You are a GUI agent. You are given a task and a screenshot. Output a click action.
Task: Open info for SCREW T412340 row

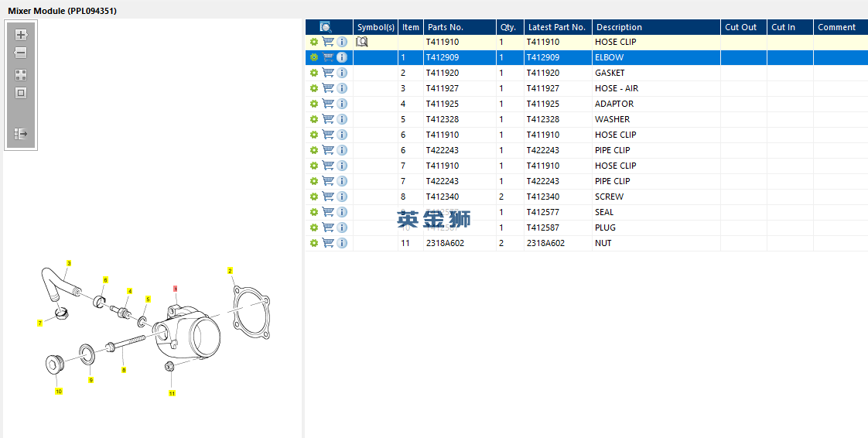coord(342,197)
